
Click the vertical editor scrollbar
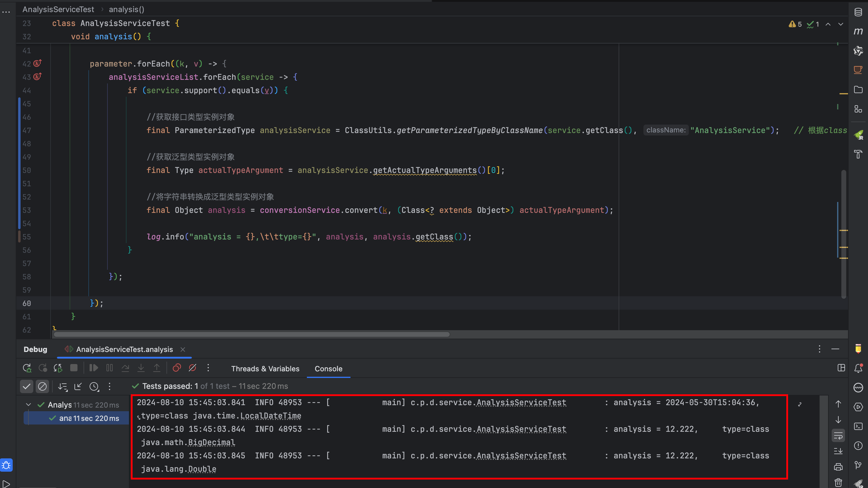coord(844,234)
